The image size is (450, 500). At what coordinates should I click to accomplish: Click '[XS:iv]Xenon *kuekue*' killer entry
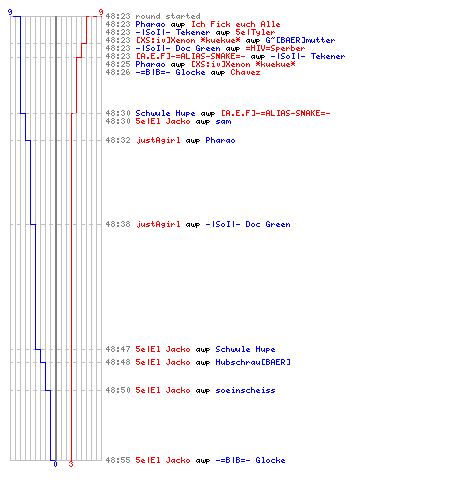tap(188, 40)
